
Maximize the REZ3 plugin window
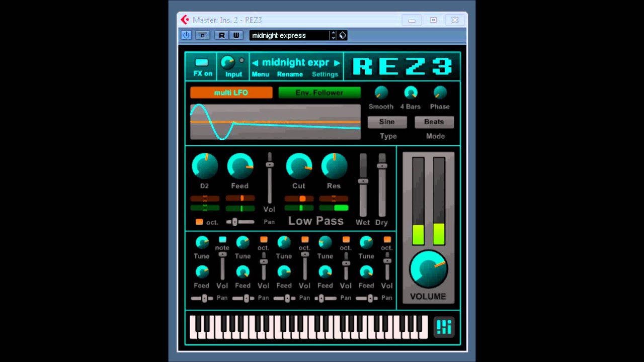(433, 20)
